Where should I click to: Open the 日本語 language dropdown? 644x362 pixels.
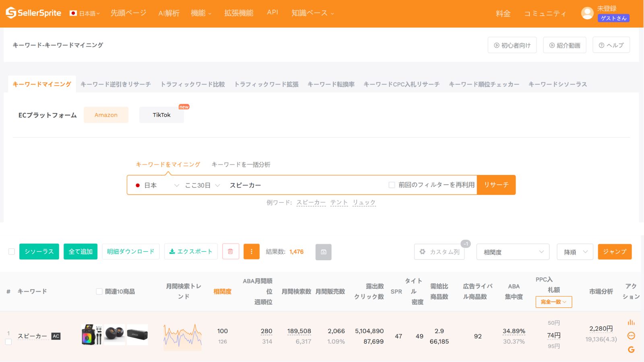(85, 13)
